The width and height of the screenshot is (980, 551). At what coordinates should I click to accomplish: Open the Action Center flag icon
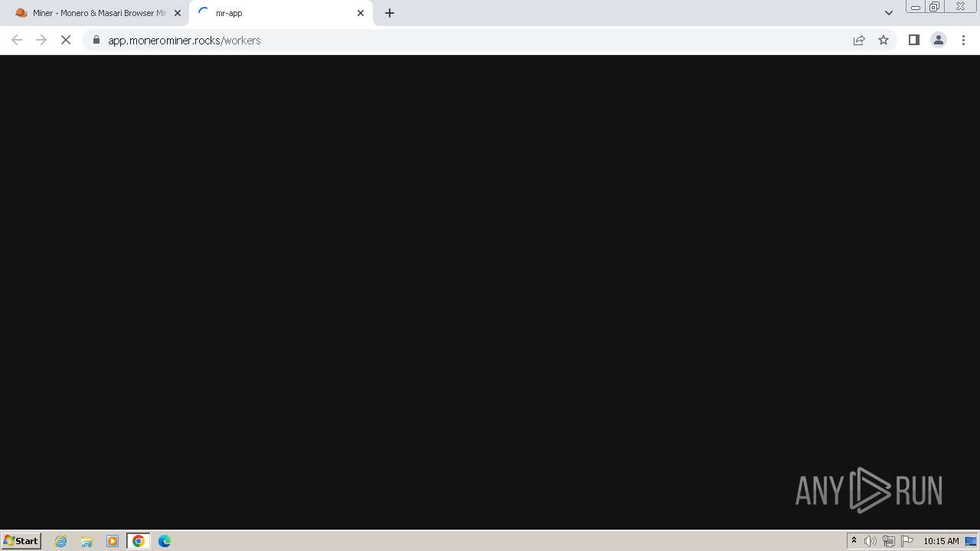coord(907,541)
